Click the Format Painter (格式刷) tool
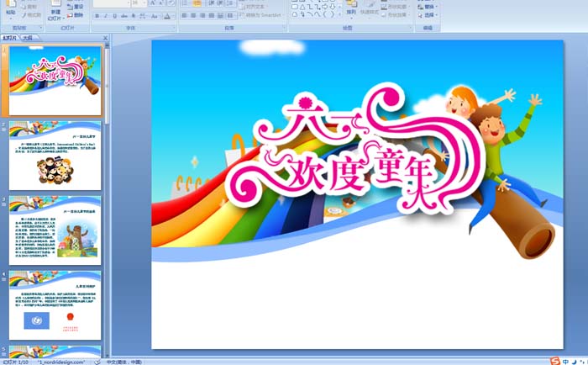This screenshot has height=365, width=588. [x=32, y=15]
